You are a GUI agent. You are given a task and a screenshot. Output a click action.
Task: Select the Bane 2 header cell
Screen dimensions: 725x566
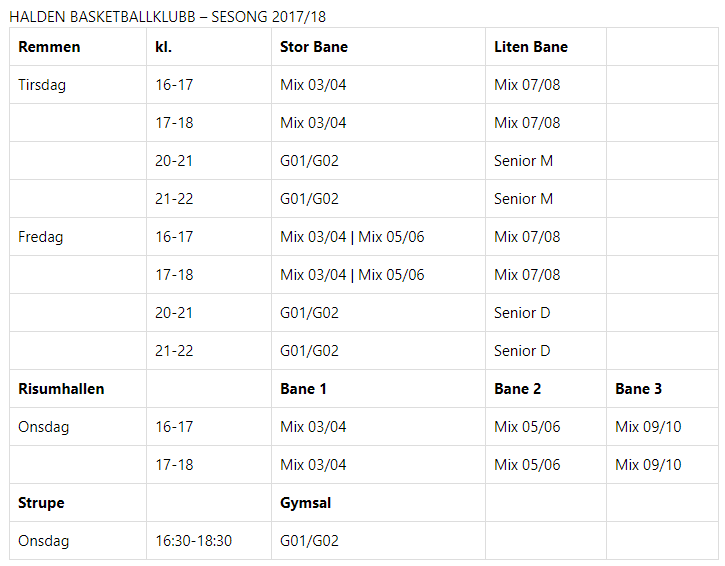click(x=518, y=389)
